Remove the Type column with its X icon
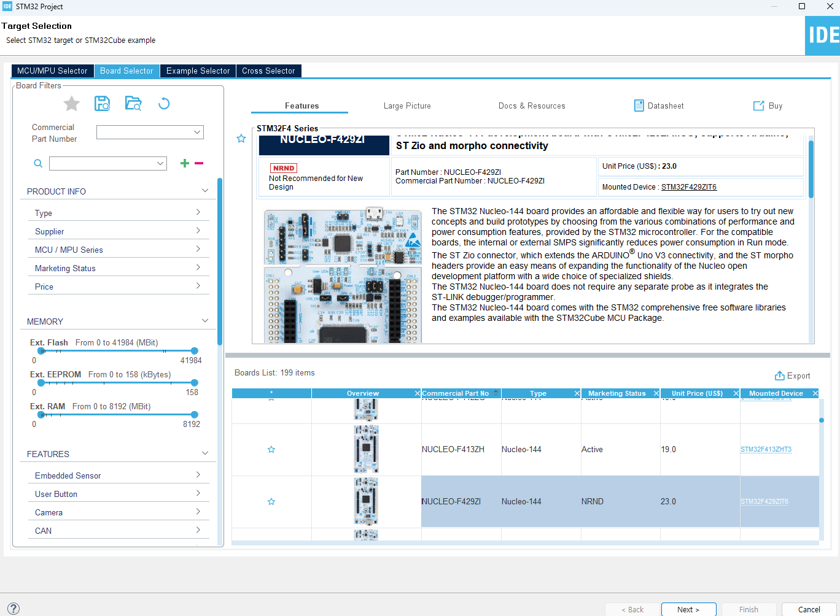 pos(577,393)
